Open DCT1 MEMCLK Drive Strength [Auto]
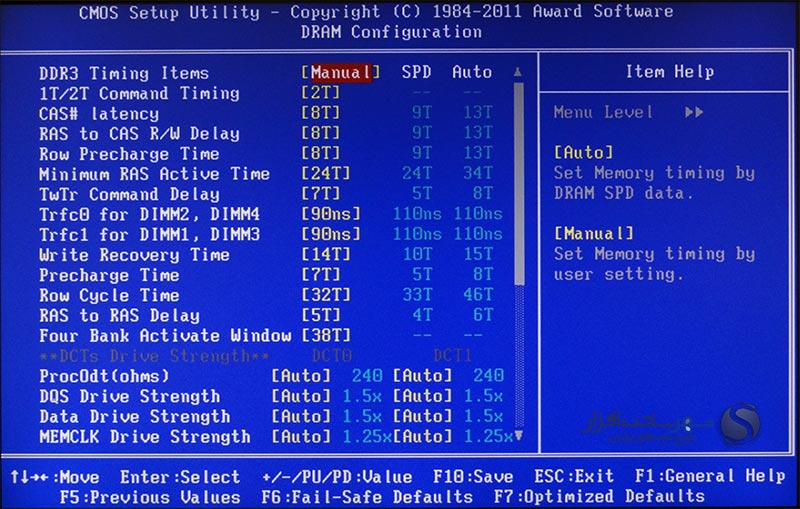The height and width of the screenshot is (509, 800). coord(422,437)
